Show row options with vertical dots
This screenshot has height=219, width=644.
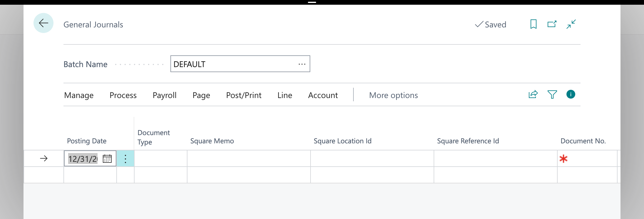click(x=125, y=159)
